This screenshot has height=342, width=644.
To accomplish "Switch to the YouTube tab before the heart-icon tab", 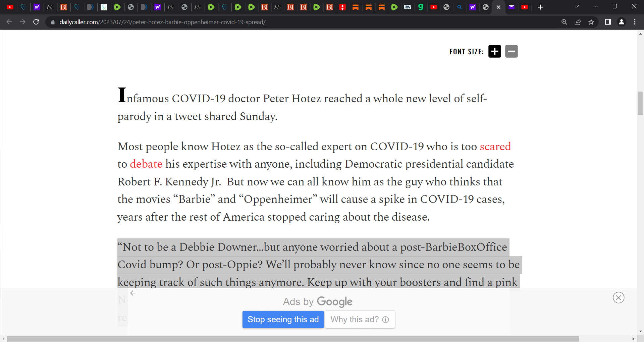I will (x=10, y=7).
